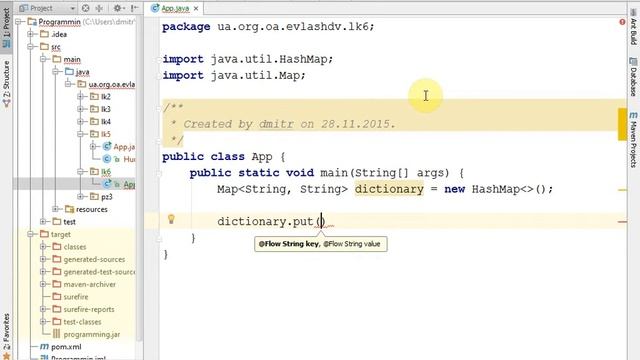The width and height of the screenshot is (640, 360).
Task: Toggle the 1: Project side tool window
Action: (x=6, y=28)
